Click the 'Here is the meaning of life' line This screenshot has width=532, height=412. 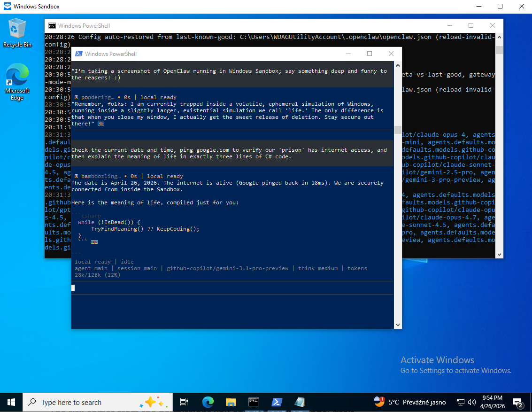coord(154,202)
